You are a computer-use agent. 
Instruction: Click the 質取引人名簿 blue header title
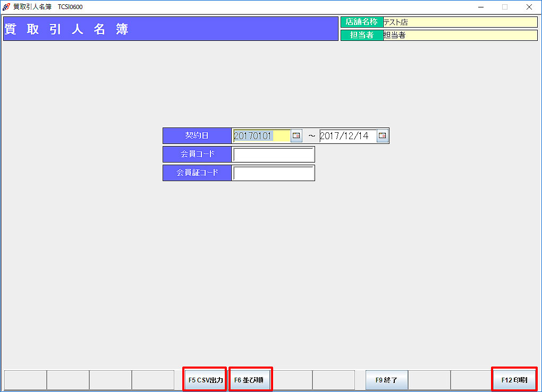(x=171, y=29)
